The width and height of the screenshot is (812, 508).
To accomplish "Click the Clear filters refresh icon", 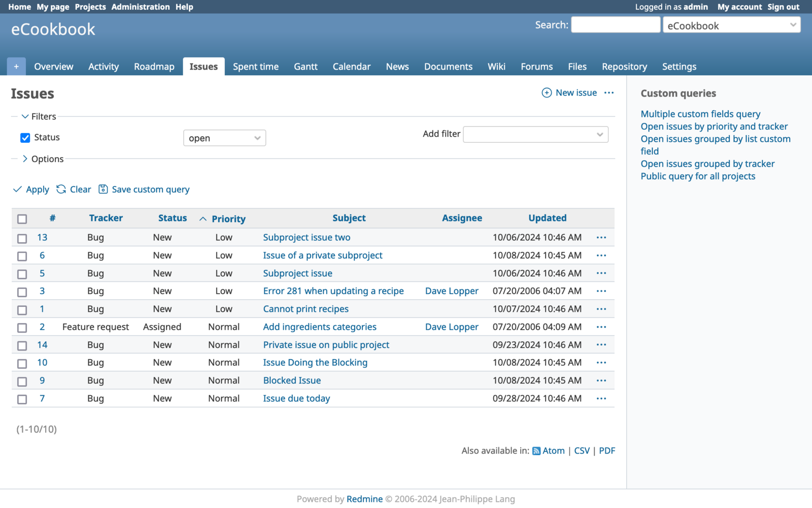I will (x=61, y=189).
